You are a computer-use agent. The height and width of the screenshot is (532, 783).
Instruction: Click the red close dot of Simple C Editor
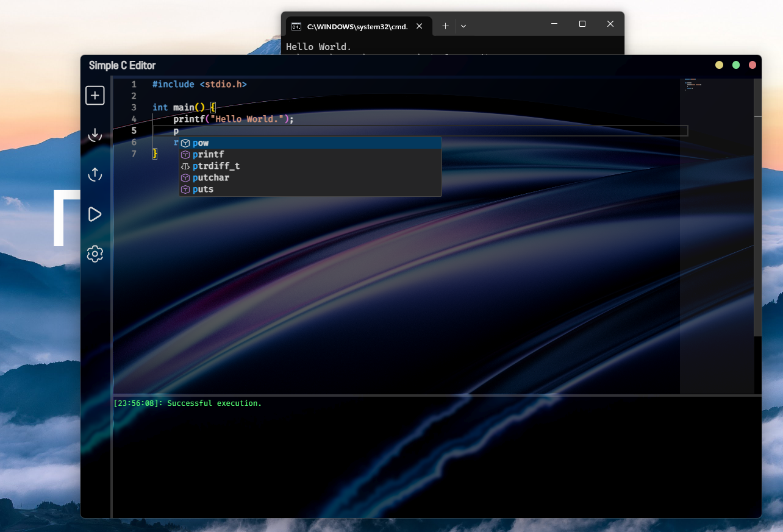click(753, 65)
